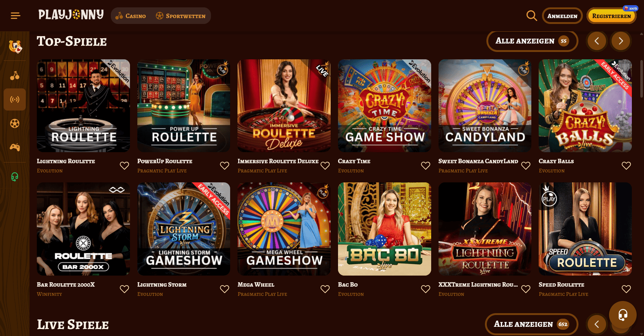Viewport: 644px width, 336px height.
Task: Click the Anmelden button
Action: point(562,16)
